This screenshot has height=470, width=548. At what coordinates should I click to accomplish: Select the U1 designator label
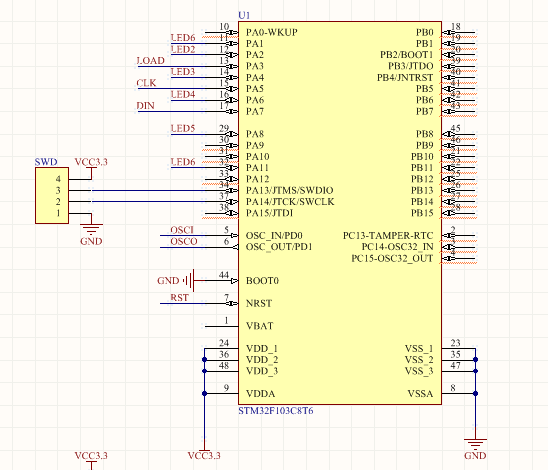(244, 15)
